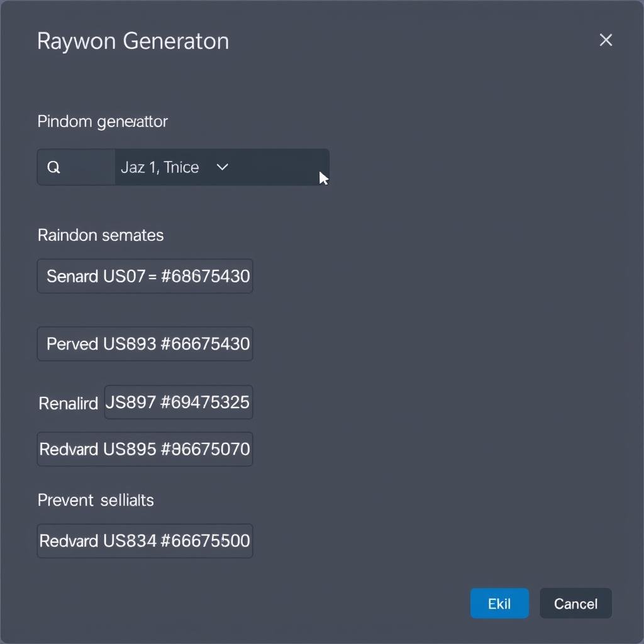Image resolution: width=644 pixels, height=644 pixels.
Task: Click the Raindon semates section header
Action: coord(101,235)
